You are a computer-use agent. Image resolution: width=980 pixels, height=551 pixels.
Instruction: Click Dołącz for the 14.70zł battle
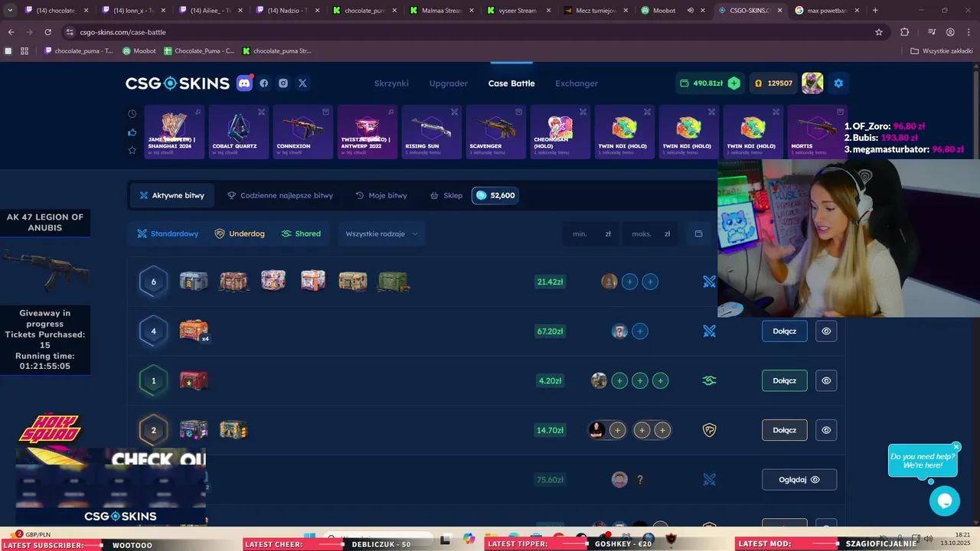tap(785, 430)
